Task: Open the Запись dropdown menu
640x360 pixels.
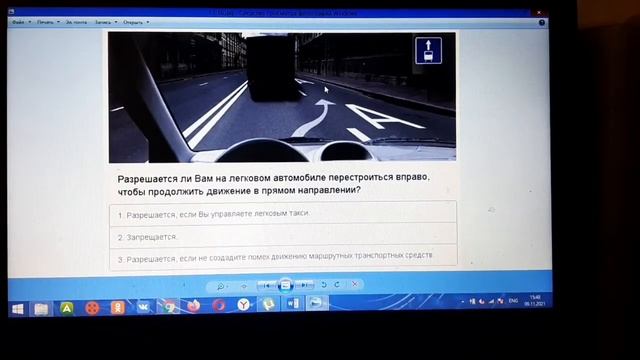Action: [106, 22]
